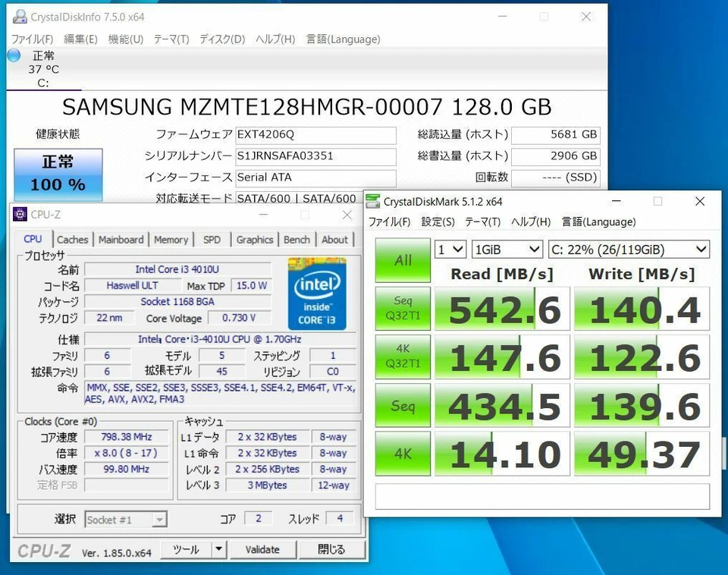Click the multiplier value x 8.0 (8 - 17)
The height and width of the screenshot is (575, 728).
click(x=127, y=453)
